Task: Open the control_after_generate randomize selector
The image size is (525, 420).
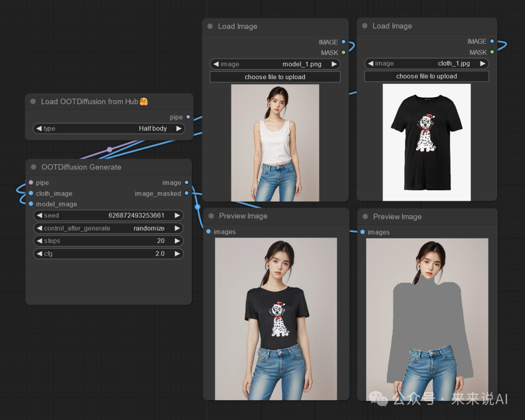Action: click(x=108, y=228)
